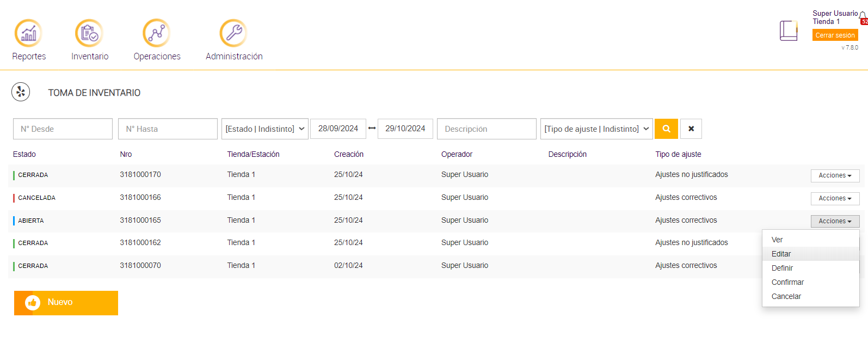
Task: Click the book manual icon
Action: [788, 31]
